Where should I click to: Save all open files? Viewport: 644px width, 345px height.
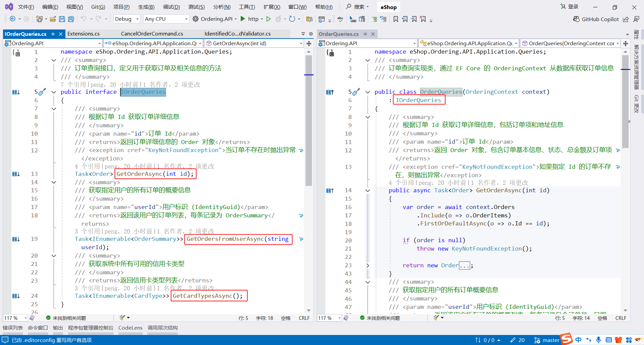click(71, 19)
